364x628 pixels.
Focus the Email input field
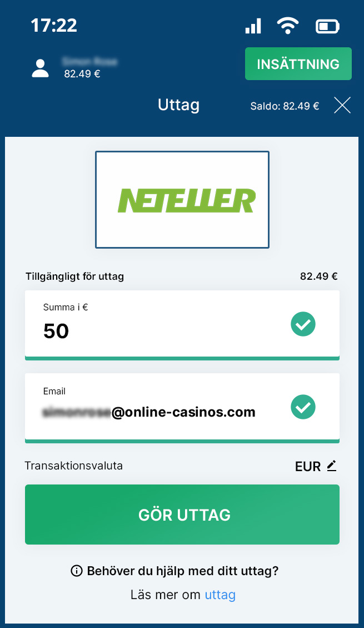(x=182, y=408)
